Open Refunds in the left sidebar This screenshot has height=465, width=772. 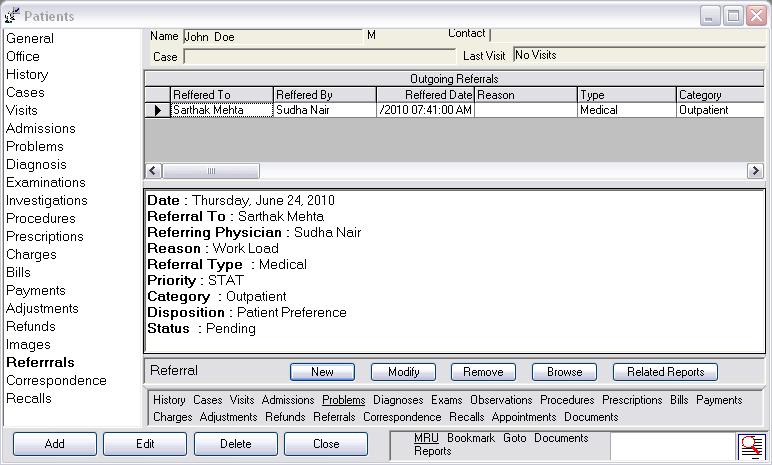[x=31, y=327]
